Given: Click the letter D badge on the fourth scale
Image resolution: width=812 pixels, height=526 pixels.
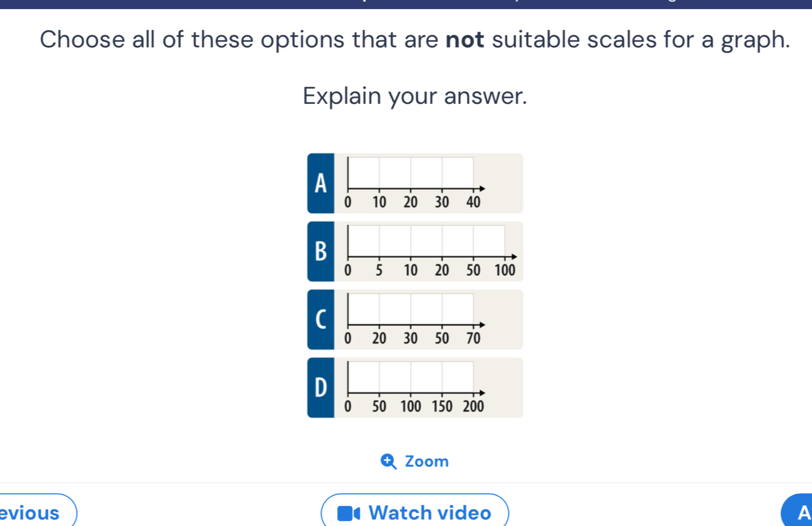Looking at the screenshot, I should pos(321,387).
